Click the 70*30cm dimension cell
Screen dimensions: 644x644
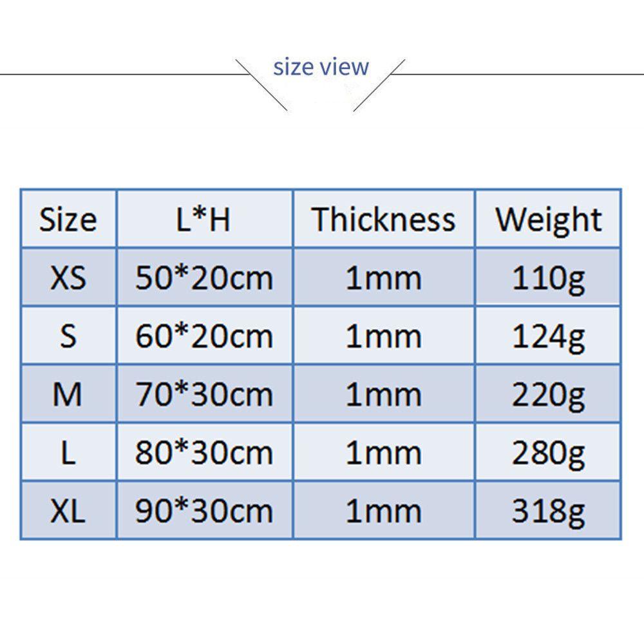click(204, 394)
